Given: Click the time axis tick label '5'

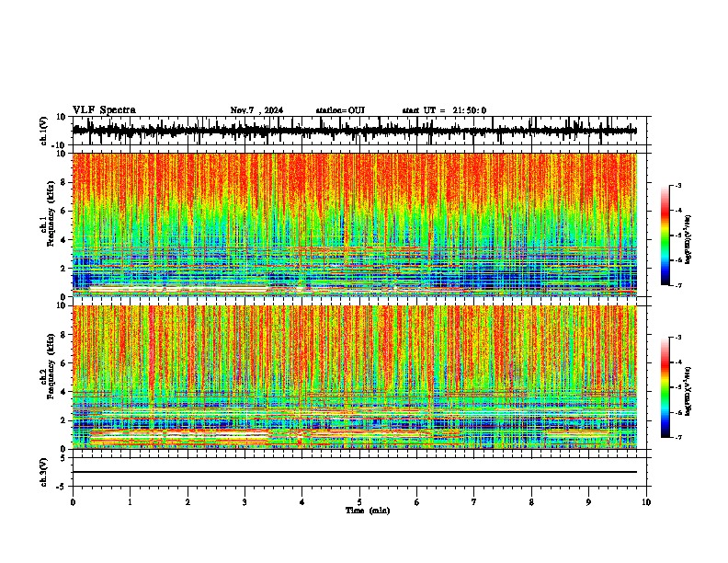Looking at the screenshot, I should click(359, 501).
